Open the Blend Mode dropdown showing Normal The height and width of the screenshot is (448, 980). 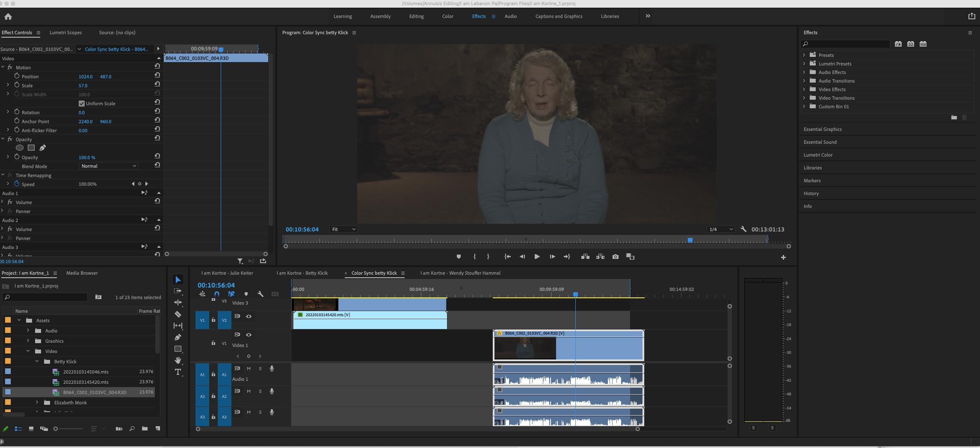(x=108, y=166)
